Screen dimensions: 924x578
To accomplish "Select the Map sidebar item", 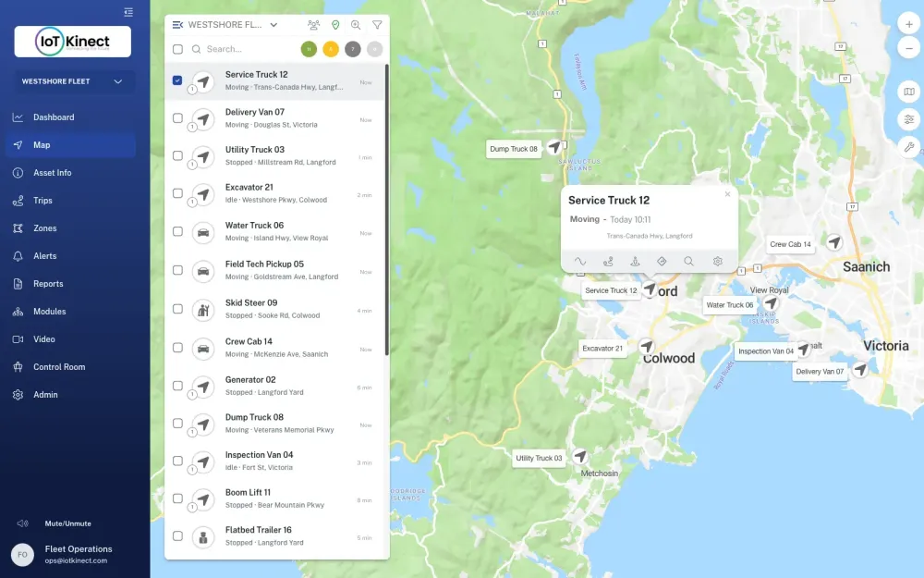I will tap(71, 145).
